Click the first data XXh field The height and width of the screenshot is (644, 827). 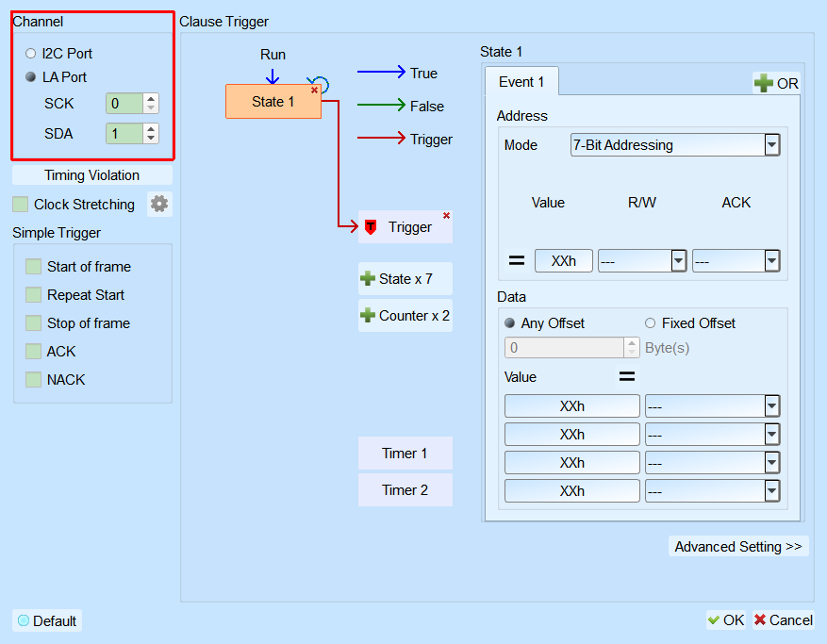572,406
